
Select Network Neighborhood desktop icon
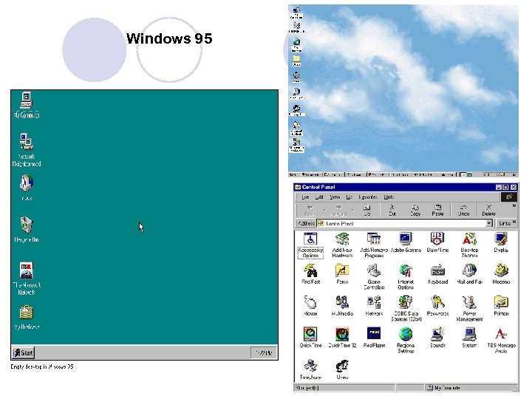[26, 150]
